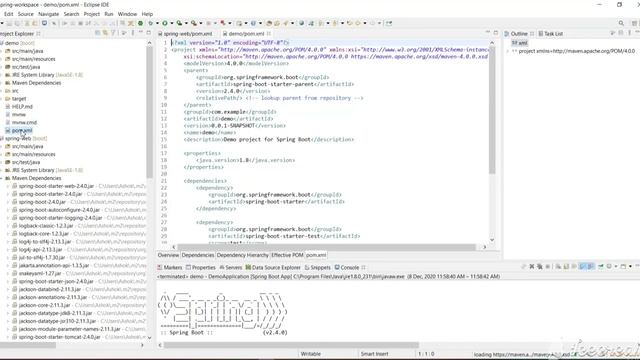Expand spring-boot-starter-tomcat-2.4.0.jar node
The image size is (640, 360).
click(8, 337)
